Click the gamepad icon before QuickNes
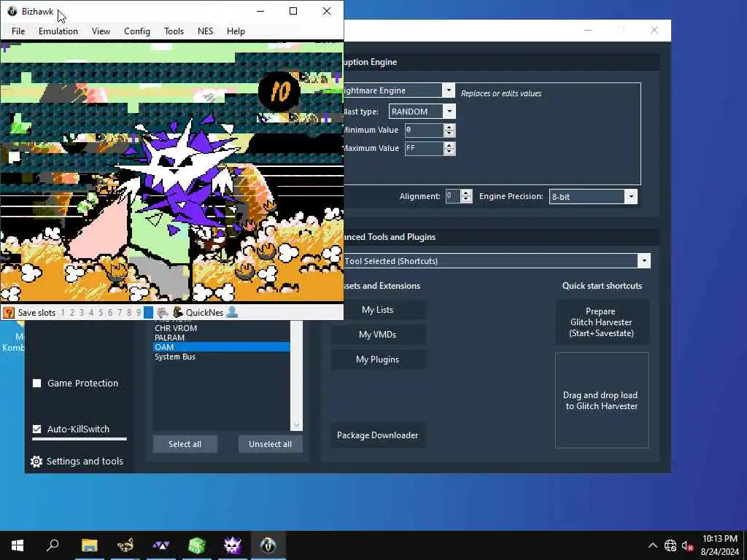 coord(163,312)
